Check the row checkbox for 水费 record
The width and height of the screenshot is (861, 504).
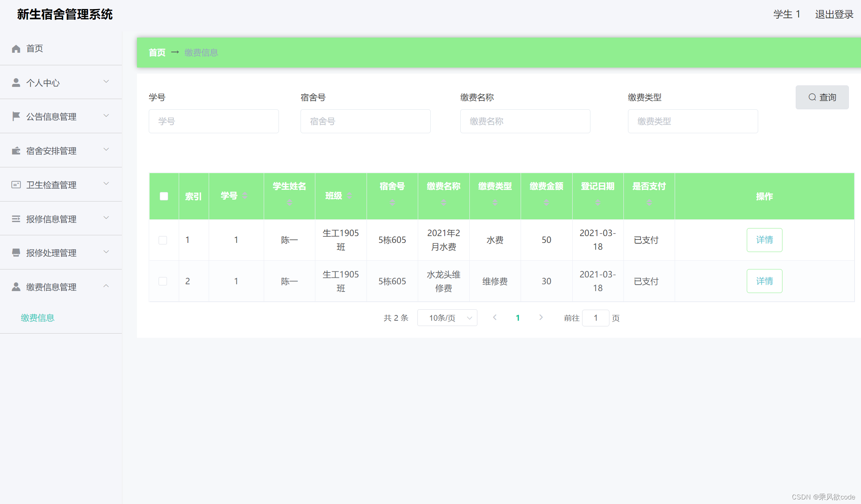click(x=164, y=240)
